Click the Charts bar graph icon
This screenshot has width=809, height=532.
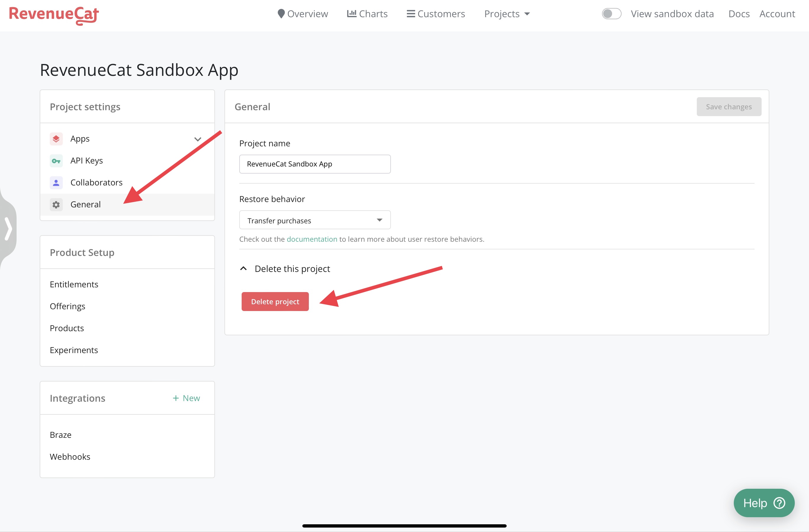(x=351, y=14)
